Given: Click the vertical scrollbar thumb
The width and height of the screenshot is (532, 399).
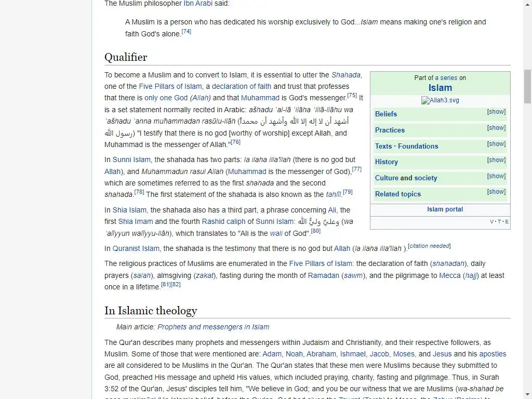Looking at the screenshot, I should tap(528, 86).
